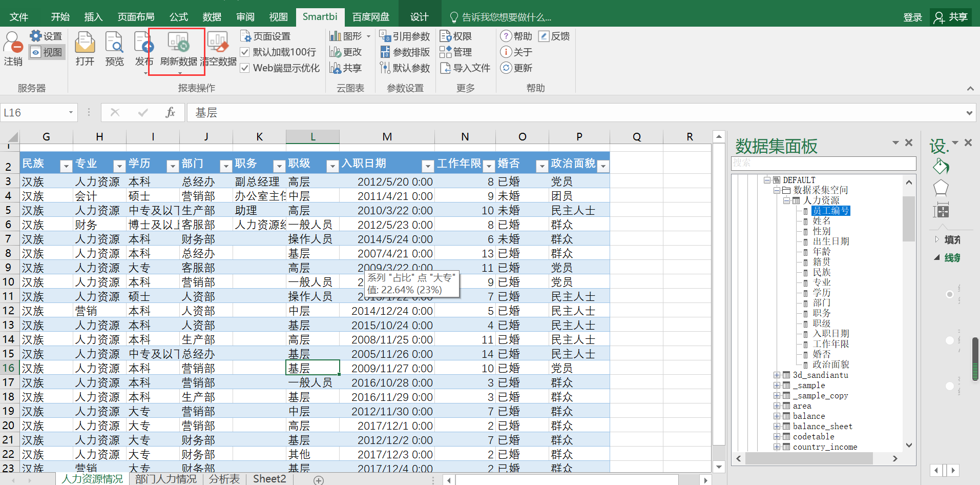Open the 学历 column filter dropdown
Viewport: 980px width, 485px height.
[x=173, y=166]
